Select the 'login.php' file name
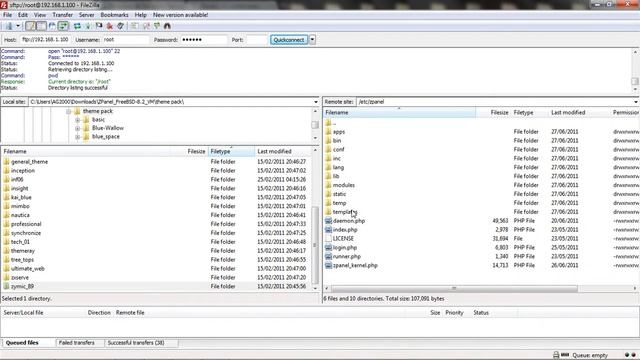Screen dimensions: 640x360 (x=345, y=248)
